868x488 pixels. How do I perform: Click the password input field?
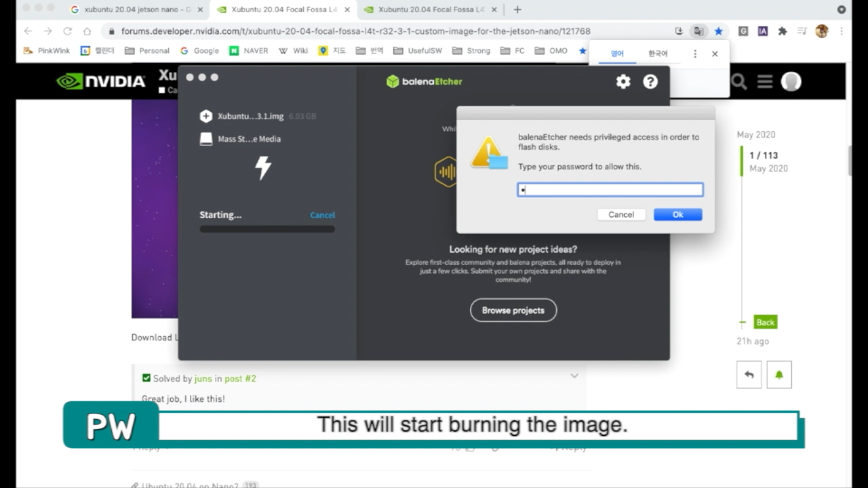pos(610,190)
